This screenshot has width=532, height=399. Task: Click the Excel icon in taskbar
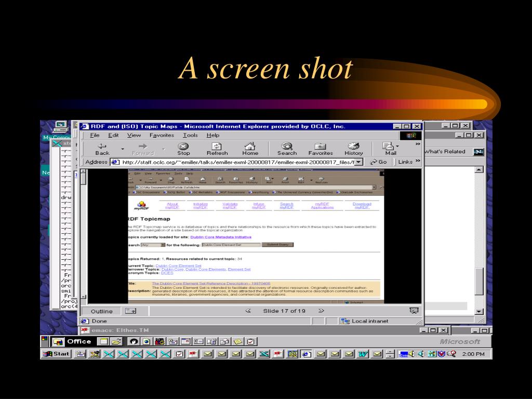[264, 354]
